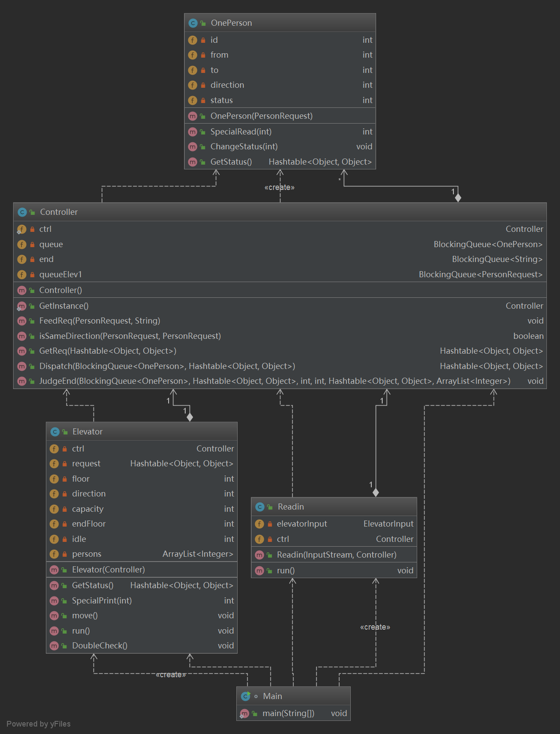The width and height of the screenshot is (560, 734).
Task: Click «create» label left of Main
Action: pos(171,675)
